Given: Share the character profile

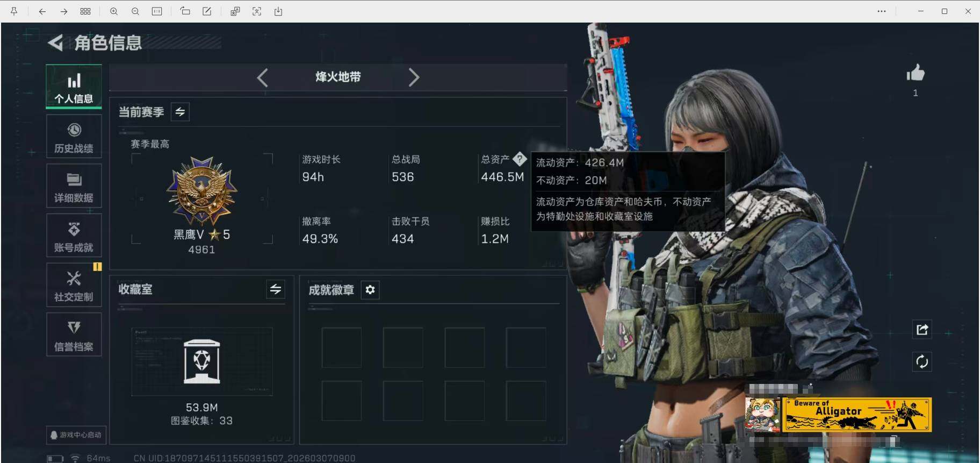Looking at the screenshot, I should (x=922, y=330).
